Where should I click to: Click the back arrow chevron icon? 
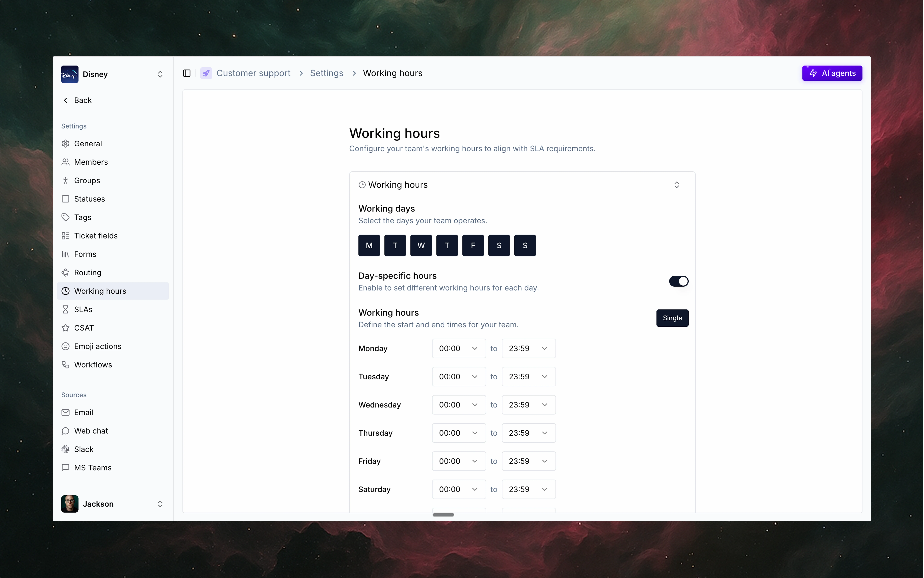[66, 100]
